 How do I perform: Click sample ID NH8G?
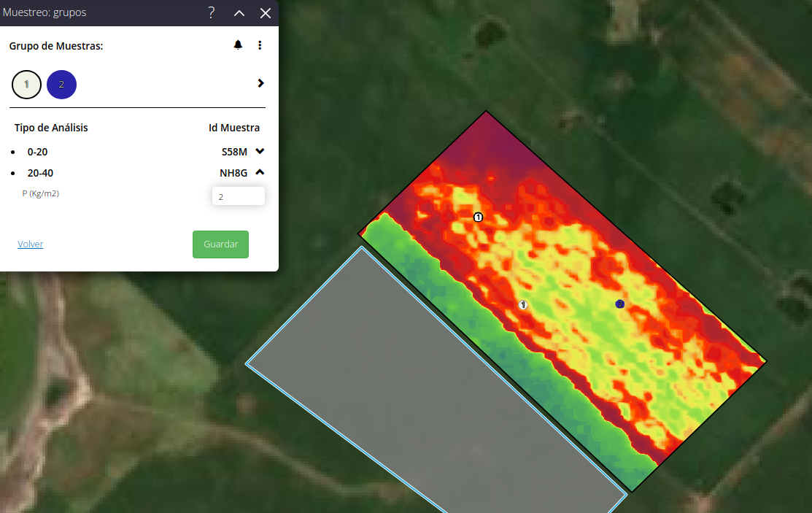(x=233, y=173)
